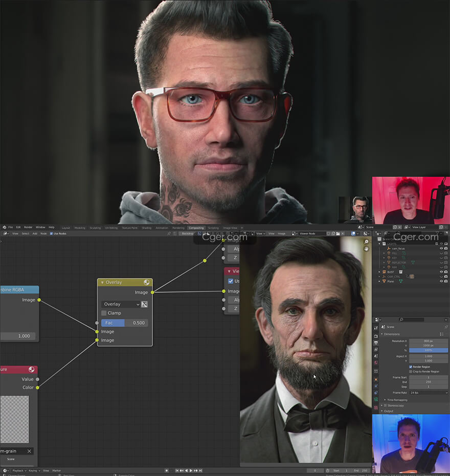
Task: Click the Frame Start field
Action: (429, 377)
